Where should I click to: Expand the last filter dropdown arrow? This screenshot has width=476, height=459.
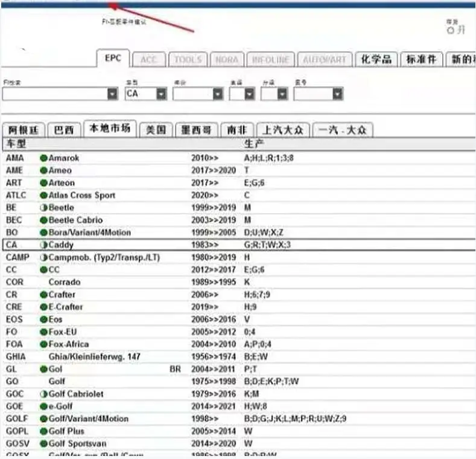click(338, 94)
